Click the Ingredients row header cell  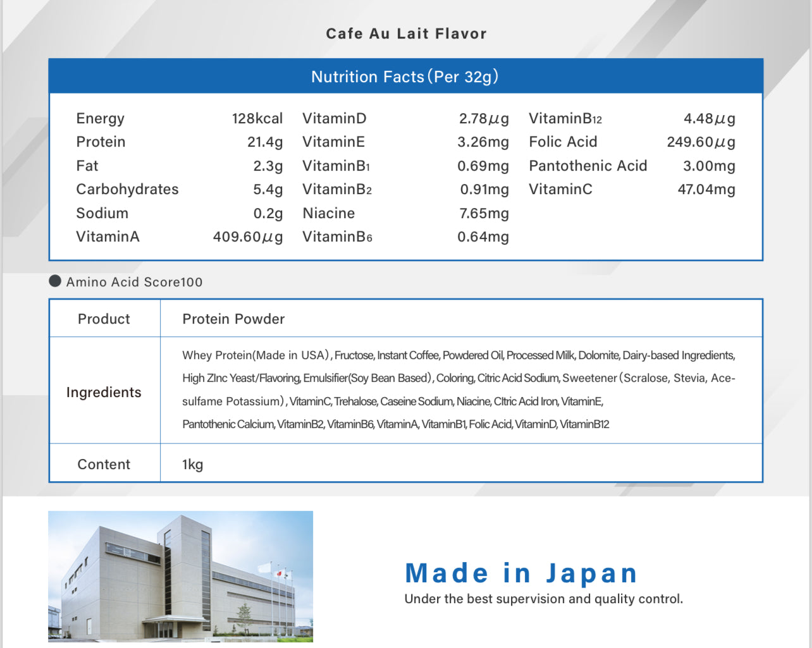(x=104, y=392)
